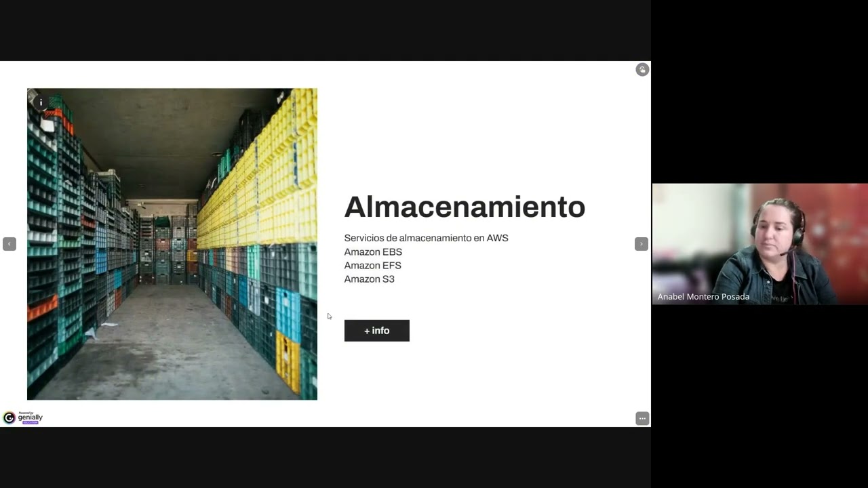Screen dimensions: 868x488
Task: Click the 'Amazon EBS' line
Action: tap(373, 251)
